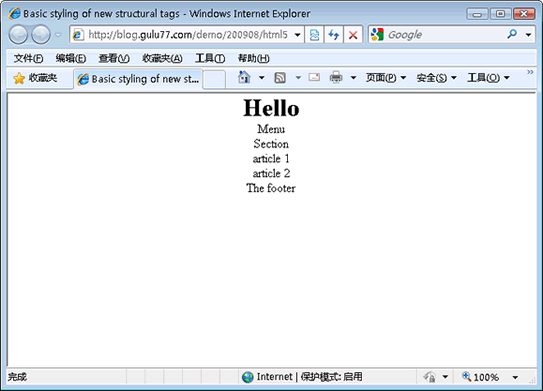Click the red Stop loading icon
543x391 pixels.
(x=353, y=35)
